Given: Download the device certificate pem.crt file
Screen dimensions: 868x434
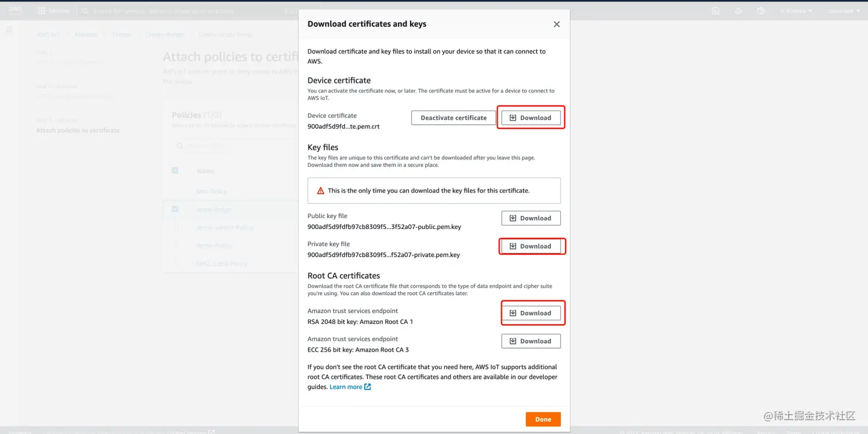Looking at the screenshot, I should click(x=531, y=118).
